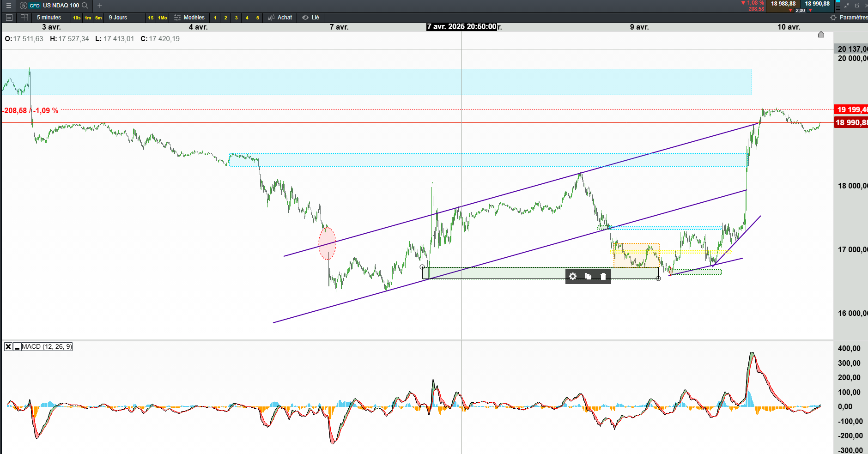
Task: Select the large upper light-blue zone rectangle
Action: [376, 82]
